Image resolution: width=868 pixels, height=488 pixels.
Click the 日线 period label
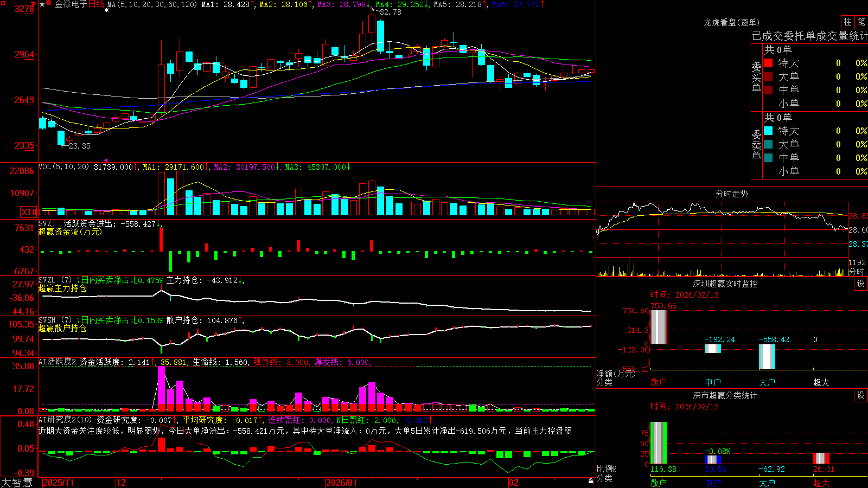coord(96,4)
